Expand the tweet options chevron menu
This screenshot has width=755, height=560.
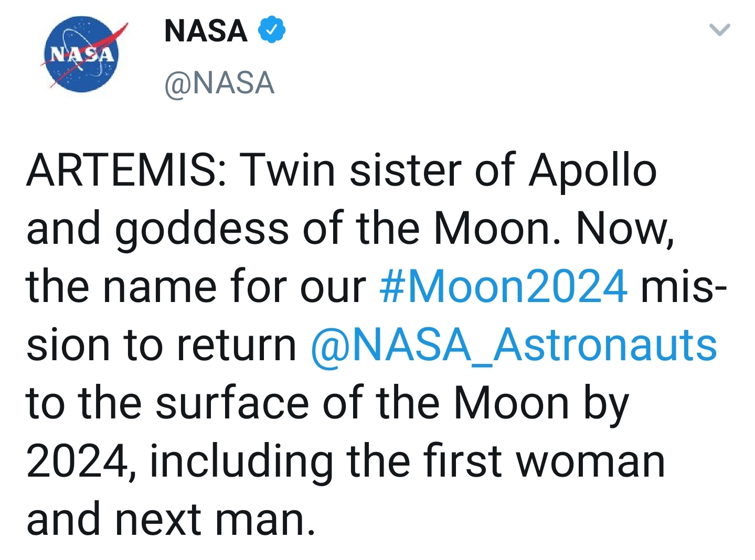719,29
